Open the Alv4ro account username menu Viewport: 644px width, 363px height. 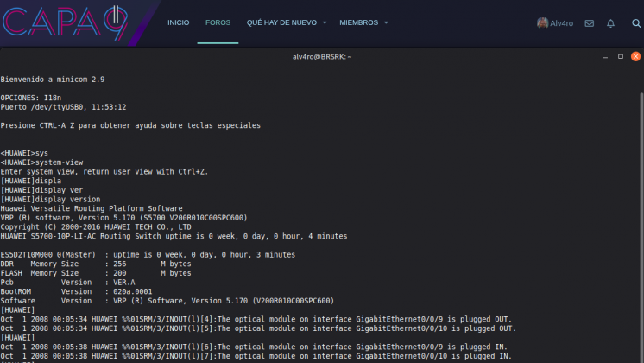[561, 23]
